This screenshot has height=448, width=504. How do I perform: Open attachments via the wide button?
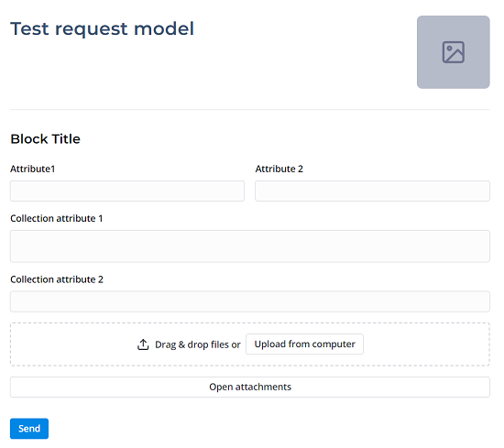250,387
